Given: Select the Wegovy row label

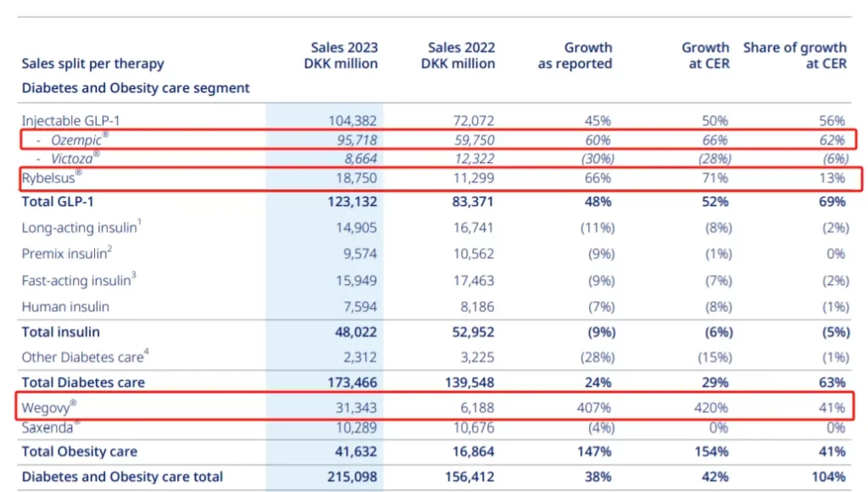Looking at the screenshot, I should 48,408.
